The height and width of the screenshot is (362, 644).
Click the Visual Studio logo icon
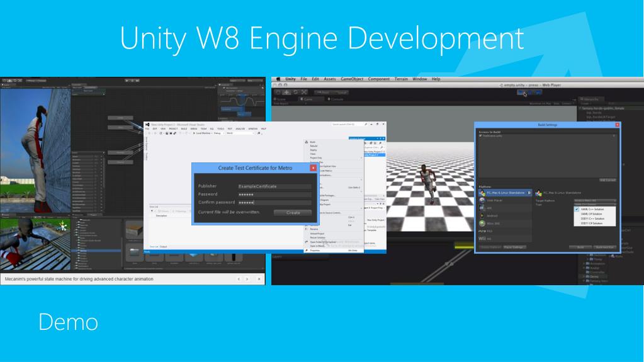147,124
